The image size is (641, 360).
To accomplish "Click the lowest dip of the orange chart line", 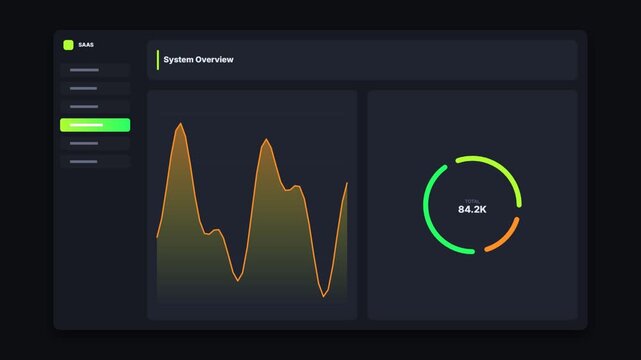I will 324,296.
